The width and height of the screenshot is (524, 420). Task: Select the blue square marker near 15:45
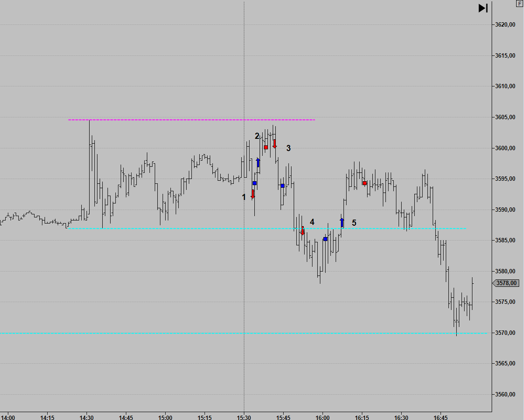click(282, 186)
